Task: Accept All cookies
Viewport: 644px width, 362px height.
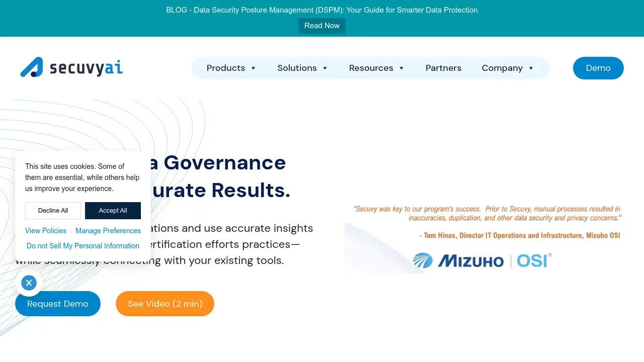Action: tap(113, 211)
